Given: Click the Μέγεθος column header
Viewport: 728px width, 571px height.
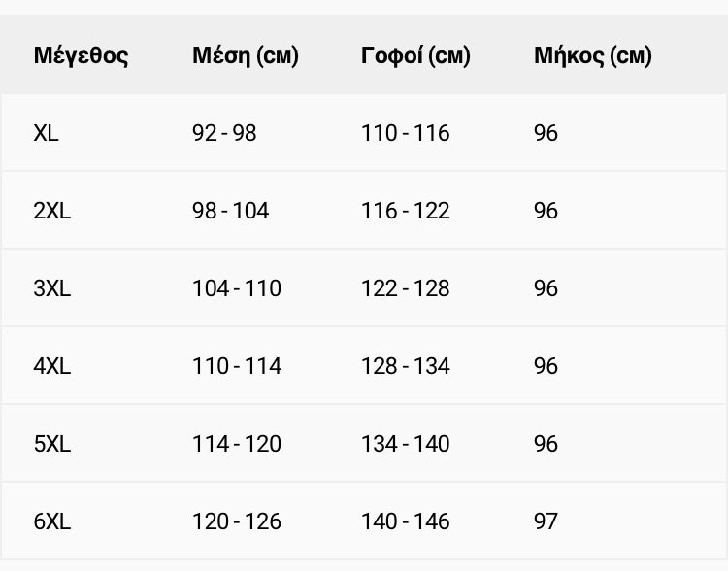Looking at the screenshot, I should [81, 55].
